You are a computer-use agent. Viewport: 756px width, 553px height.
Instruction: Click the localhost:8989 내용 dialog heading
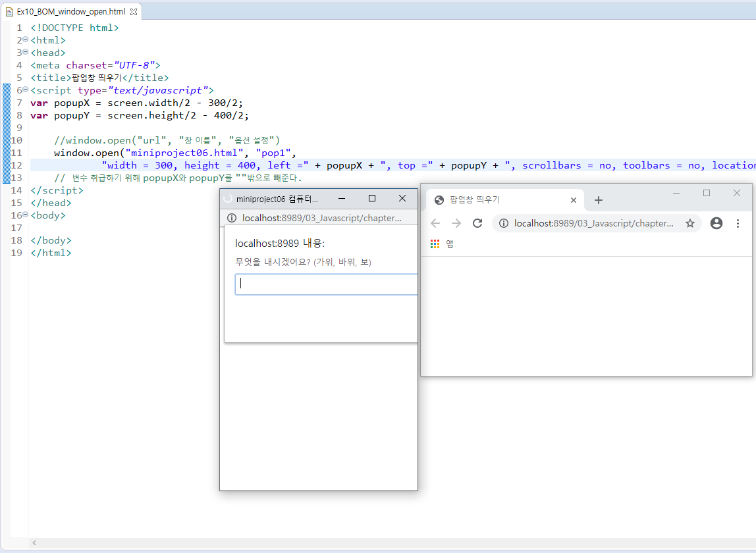(280, 243)
